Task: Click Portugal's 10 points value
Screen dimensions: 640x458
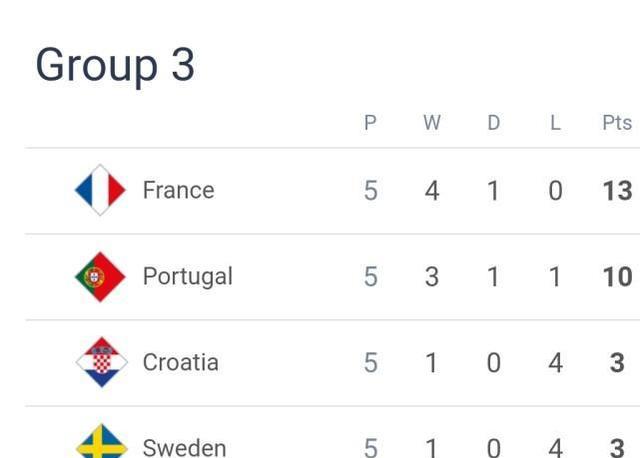Action: pyautogui.click(x=617, y=276)
